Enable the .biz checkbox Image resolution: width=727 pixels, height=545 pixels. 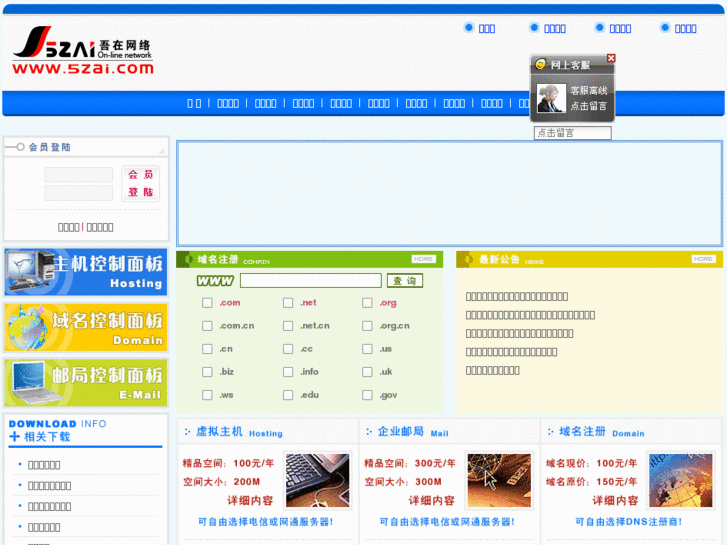point(207,372)
